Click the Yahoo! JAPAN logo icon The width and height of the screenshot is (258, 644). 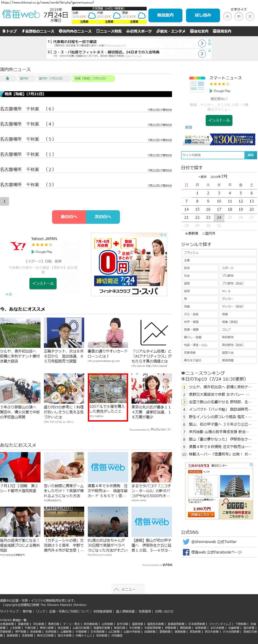click(18, 246)
